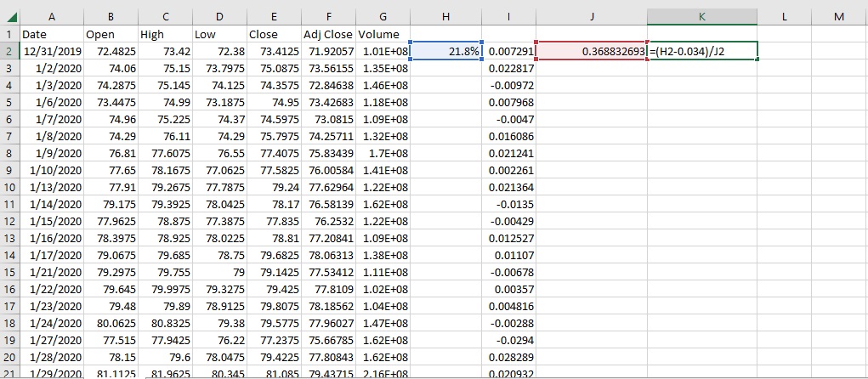868x379 pixels.
Task: Click the Select All corner triangle
Action: (10, 16)
